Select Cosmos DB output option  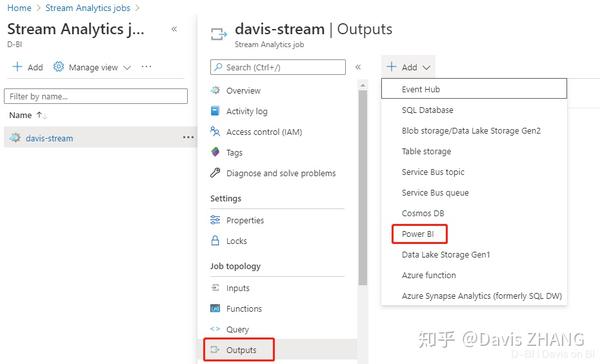(423, 213)
